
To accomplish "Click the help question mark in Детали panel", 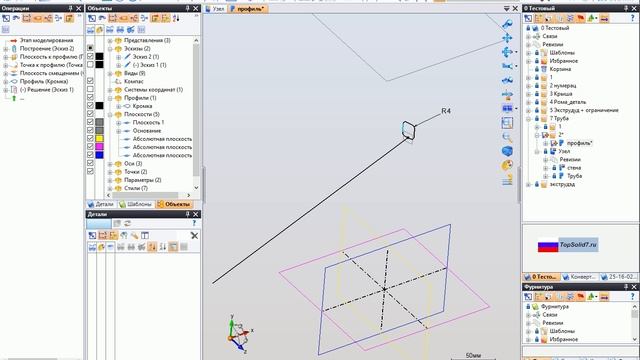I will [194, 223].
